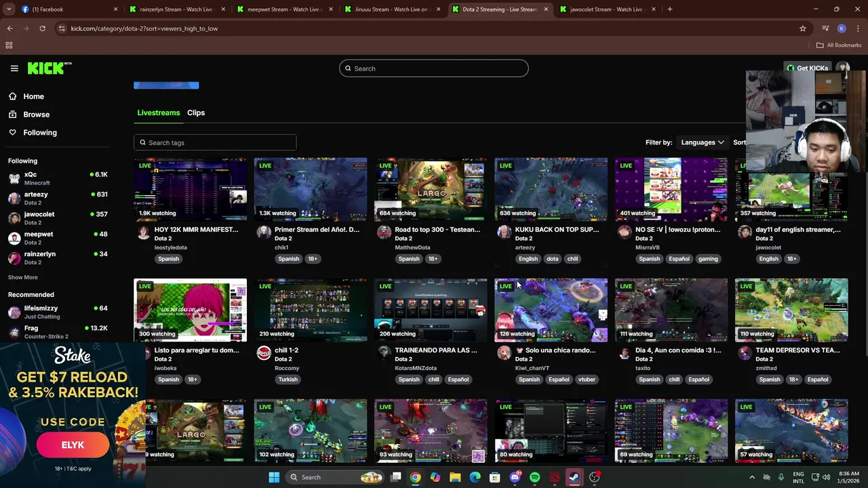868x488 pixels.
Task: Bookmark this page with star icon
Action: pos(803,28)
